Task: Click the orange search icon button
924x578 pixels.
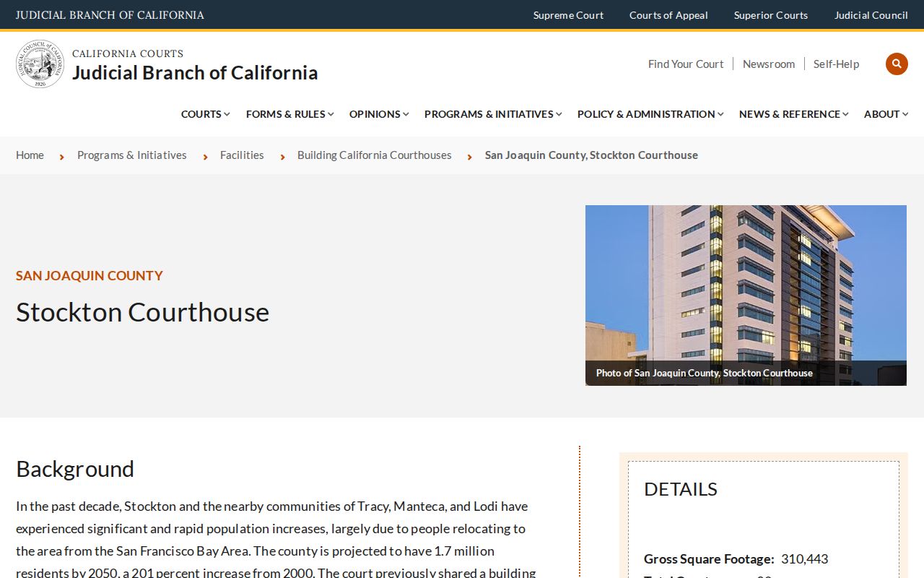Action: pyautogui.click(x=897, y=64)
